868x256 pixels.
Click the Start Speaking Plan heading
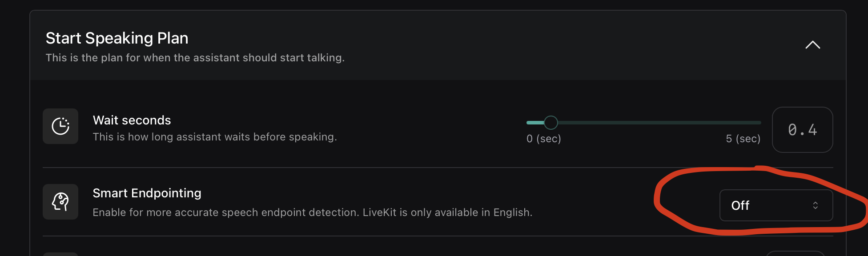coord(117,38)
